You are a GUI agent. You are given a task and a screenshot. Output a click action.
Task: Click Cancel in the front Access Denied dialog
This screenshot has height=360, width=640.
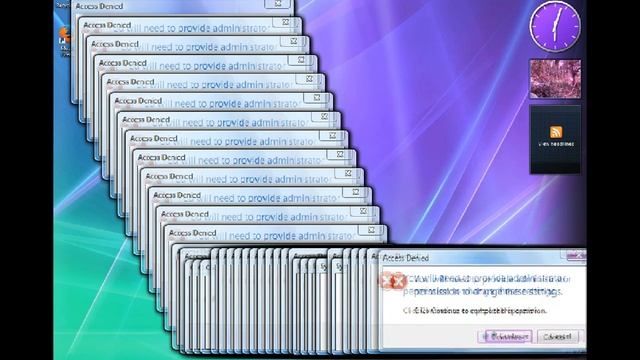pos(558,337)
